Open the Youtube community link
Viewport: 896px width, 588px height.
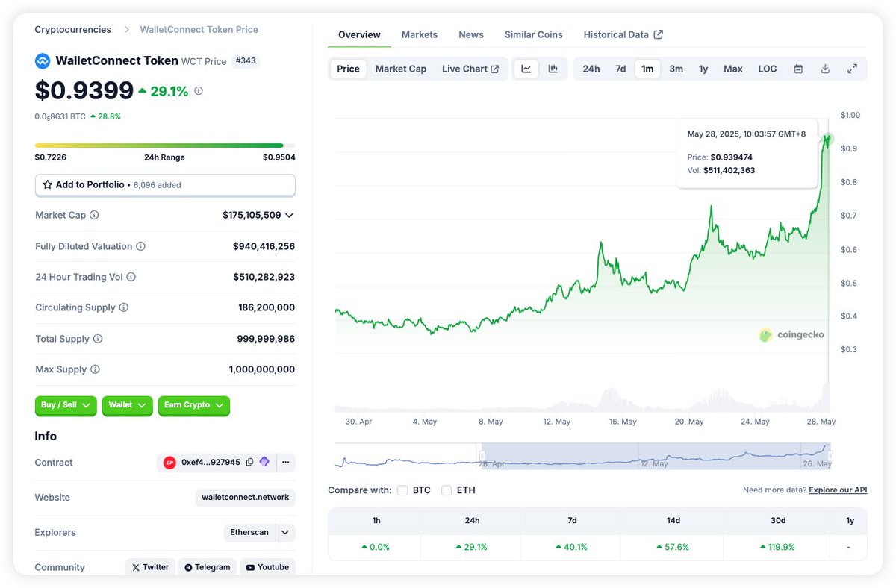[267, 567]
